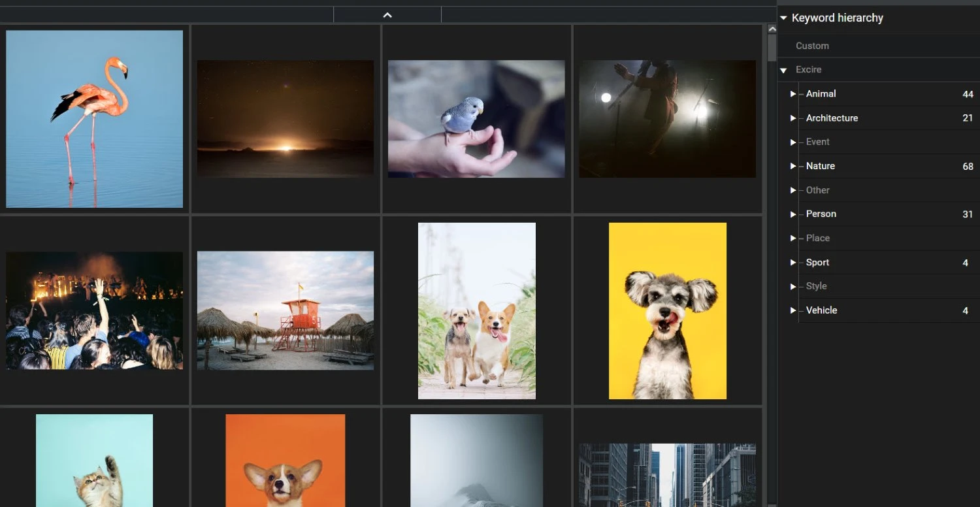Image resolution: width=980 pixels, height=507 pixels.
Task: Expand the Sport keyword branch
Action: point(792,262)
